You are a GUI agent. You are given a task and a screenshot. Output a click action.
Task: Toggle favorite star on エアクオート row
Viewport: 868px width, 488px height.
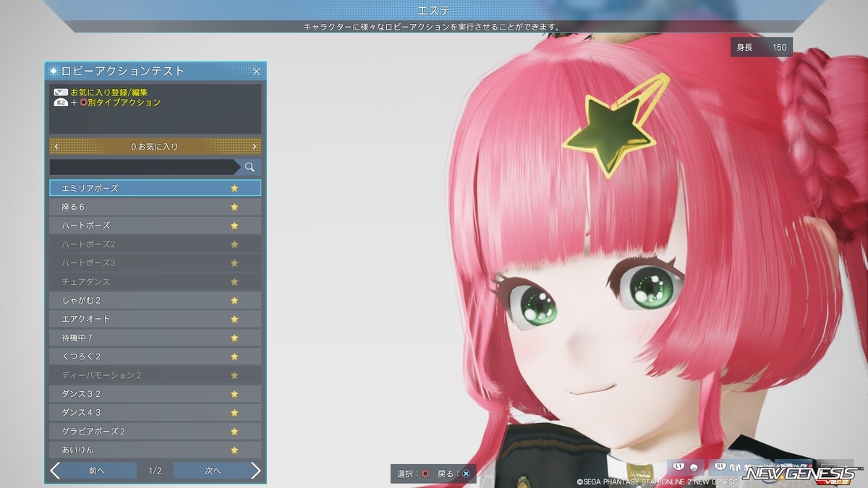click(234, 319)
